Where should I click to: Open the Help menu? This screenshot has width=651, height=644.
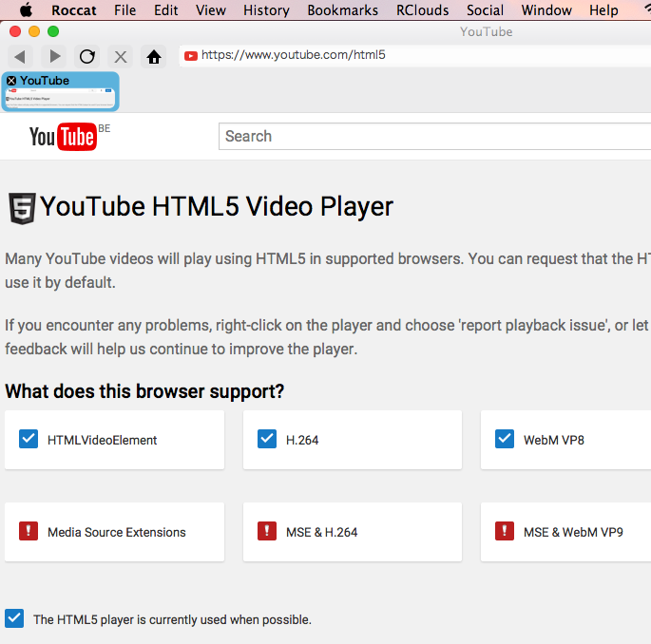[603, 9]
